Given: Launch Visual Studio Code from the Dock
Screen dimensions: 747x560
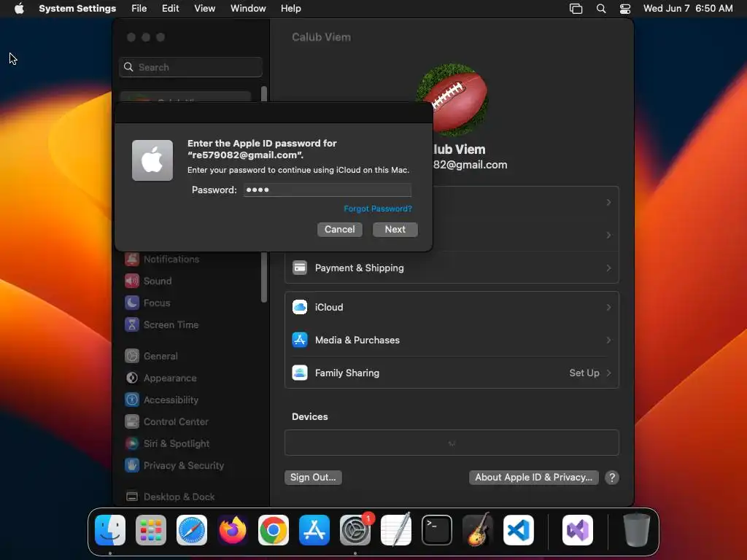Looking at the screenshot, I should point(519,530).
